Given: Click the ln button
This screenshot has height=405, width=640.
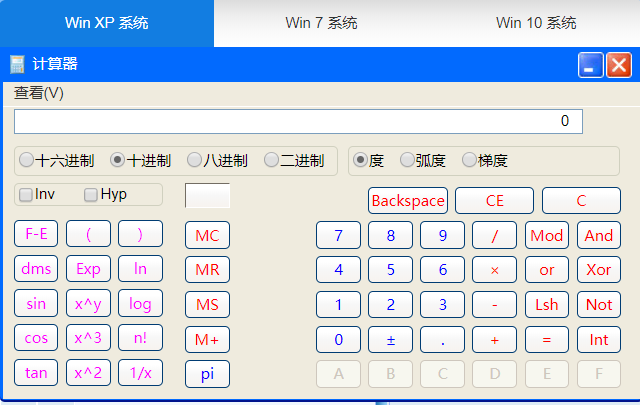Looking at the screenshot, I should (x=140, y=269).
